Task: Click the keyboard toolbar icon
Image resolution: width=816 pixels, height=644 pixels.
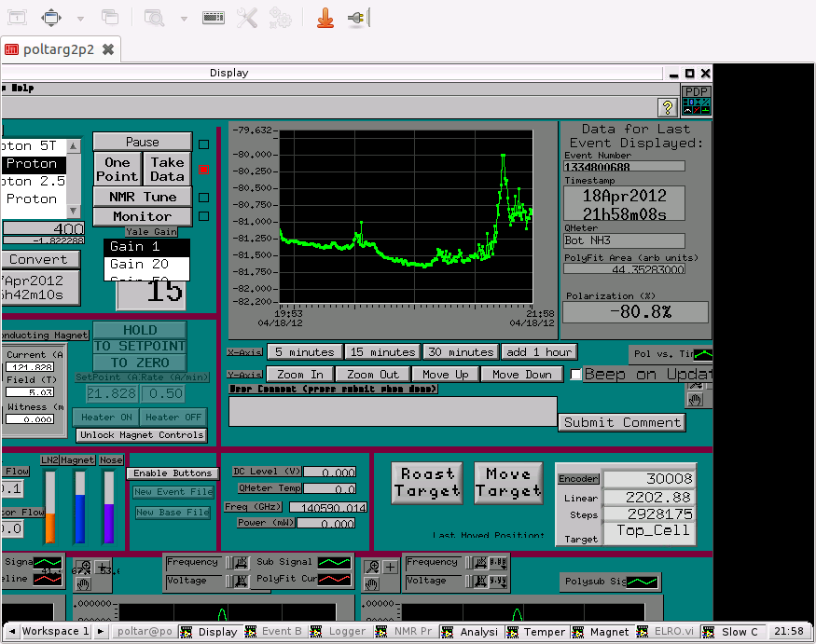Action: click(214, 19)
